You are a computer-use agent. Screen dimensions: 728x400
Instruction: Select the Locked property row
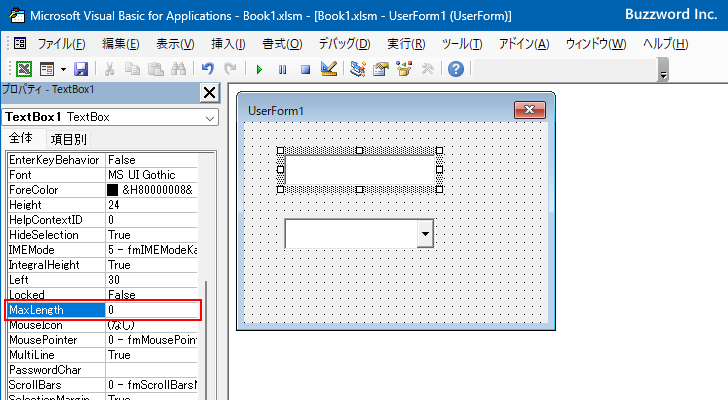pyautogui.click(x=103, y=295)
